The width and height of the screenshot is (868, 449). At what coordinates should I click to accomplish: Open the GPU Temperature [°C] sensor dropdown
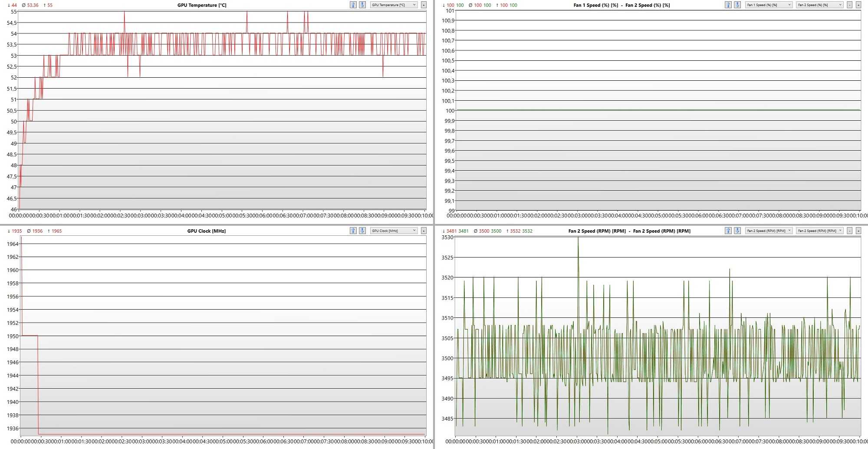coord(394,5)
